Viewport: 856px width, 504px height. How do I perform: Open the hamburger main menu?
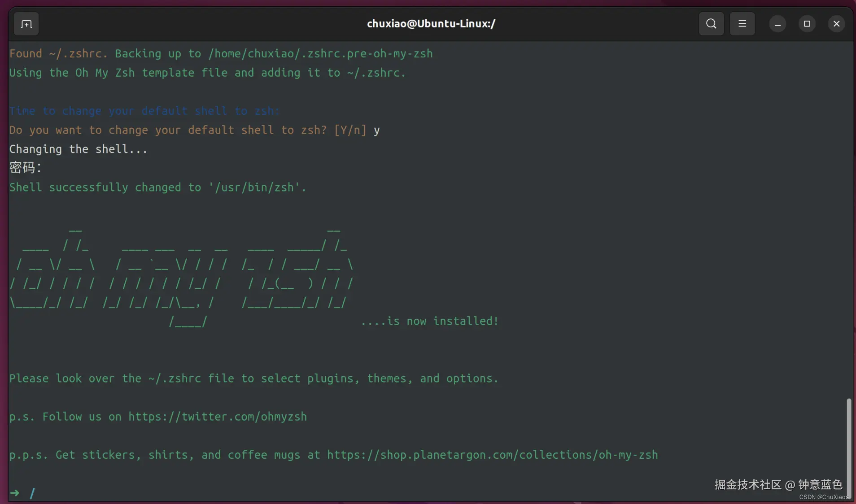742,24
